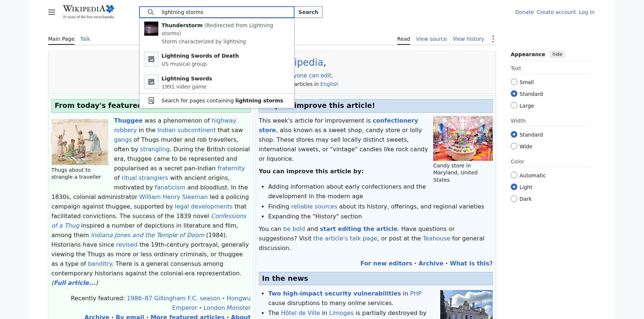Click start editing the article link
The width and height of the screenshot is (644, 319).
click(x=359, y=229)
